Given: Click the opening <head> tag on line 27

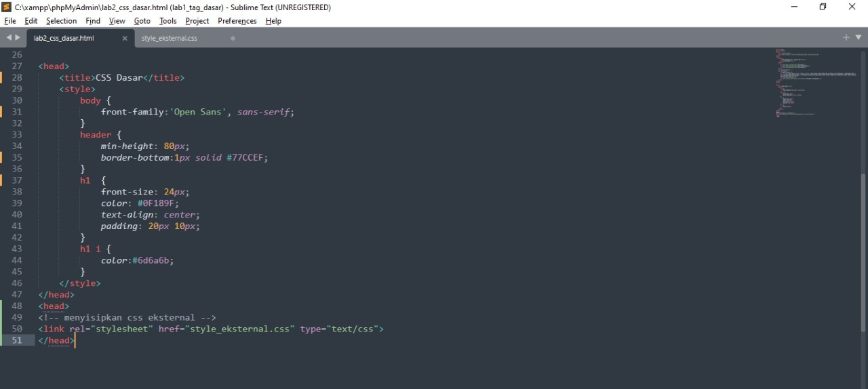Looking at the screenshot, I should coord(54,66).
